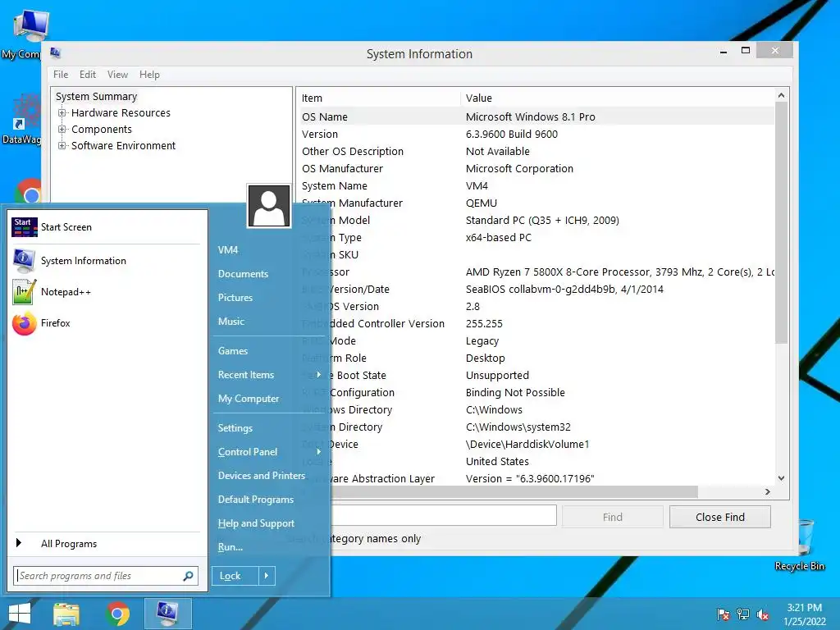This screenshot has height=630, width=840.
Task: Select Pictures in the start menu
Action: point(235,298)
